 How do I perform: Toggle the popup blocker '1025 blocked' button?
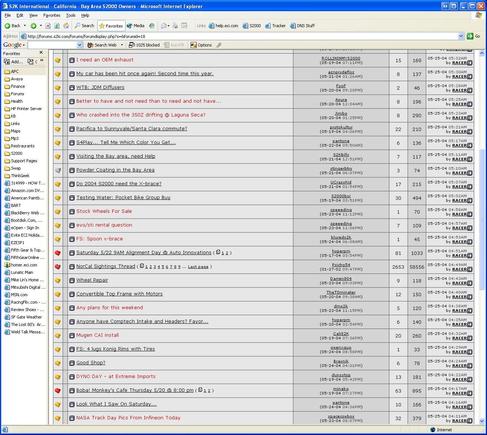pyautogui.click(x=144, y=45)
